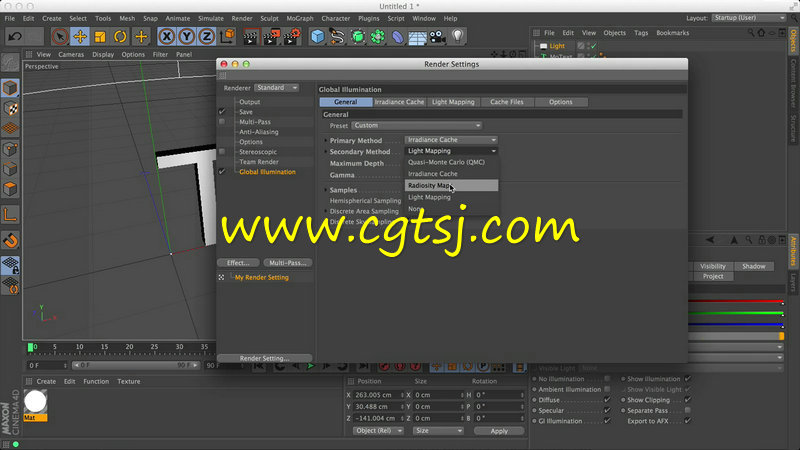Click the spline pen tool icon
Image resolution: width=800 pixels, height=450 pixels.
pyautogui.click(x=337, y=37)
